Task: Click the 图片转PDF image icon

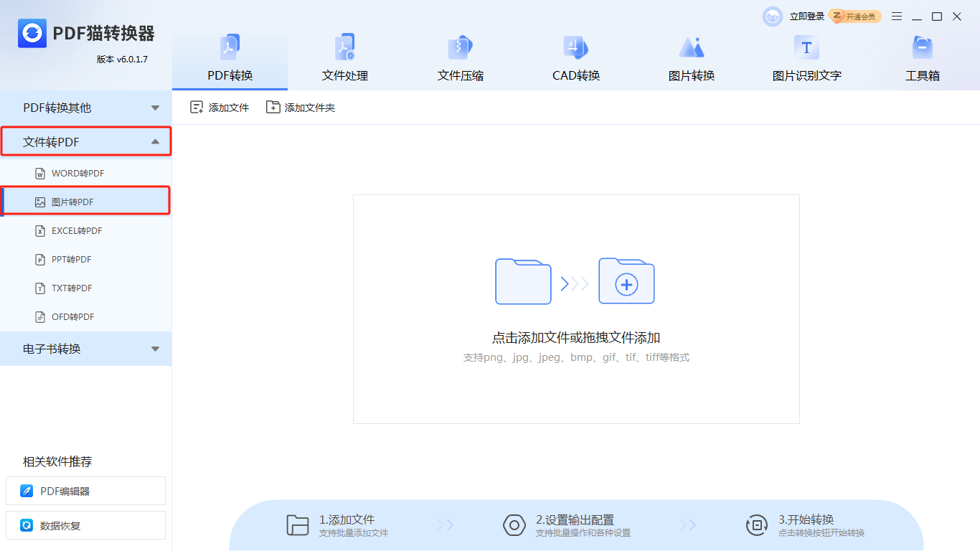Action: tap(40, 202)
